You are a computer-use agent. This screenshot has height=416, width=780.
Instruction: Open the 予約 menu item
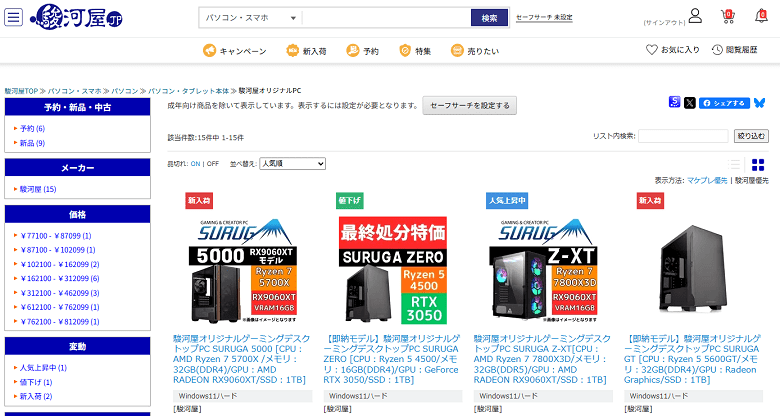371,51
